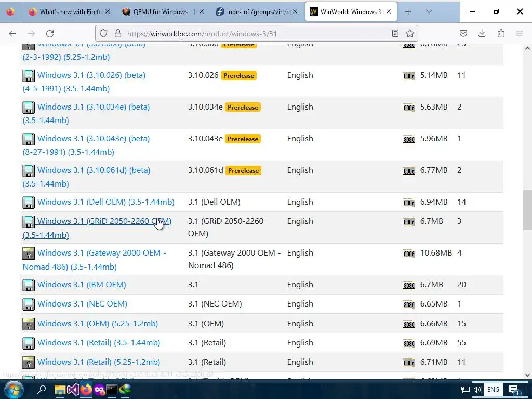Click Prerelease badge for 3.10.061d
Viewport: 532px width, 399px height.
tap(243, 170)
